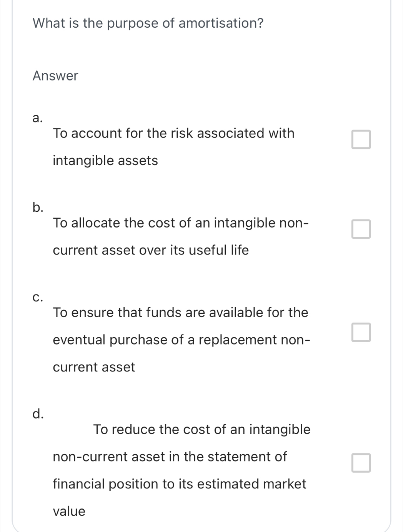Select the answer about risk of intangible assets
Viewport: 403px width, 532px height.
tap(361, 139)
